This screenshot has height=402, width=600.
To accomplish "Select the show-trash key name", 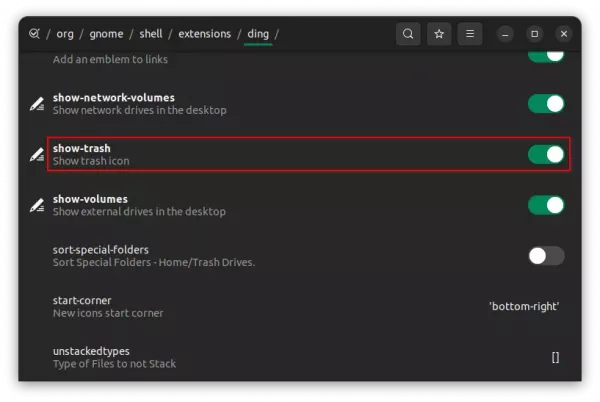I will point(82,148).
